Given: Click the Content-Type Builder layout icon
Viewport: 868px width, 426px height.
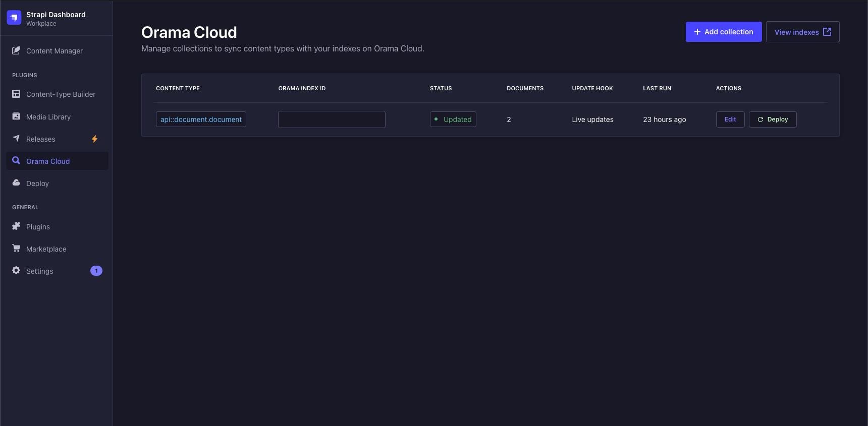Looking at the screenshot, I should point(16,94).
